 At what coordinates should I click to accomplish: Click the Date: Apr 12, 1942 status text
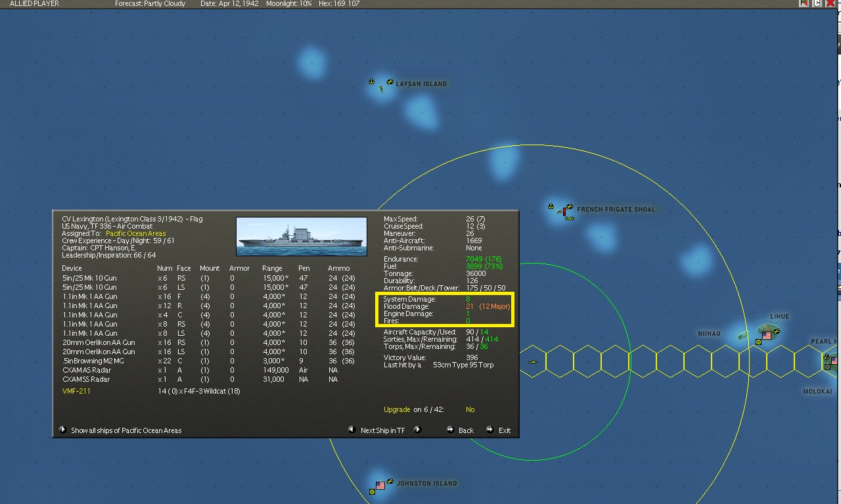point(230,4)
